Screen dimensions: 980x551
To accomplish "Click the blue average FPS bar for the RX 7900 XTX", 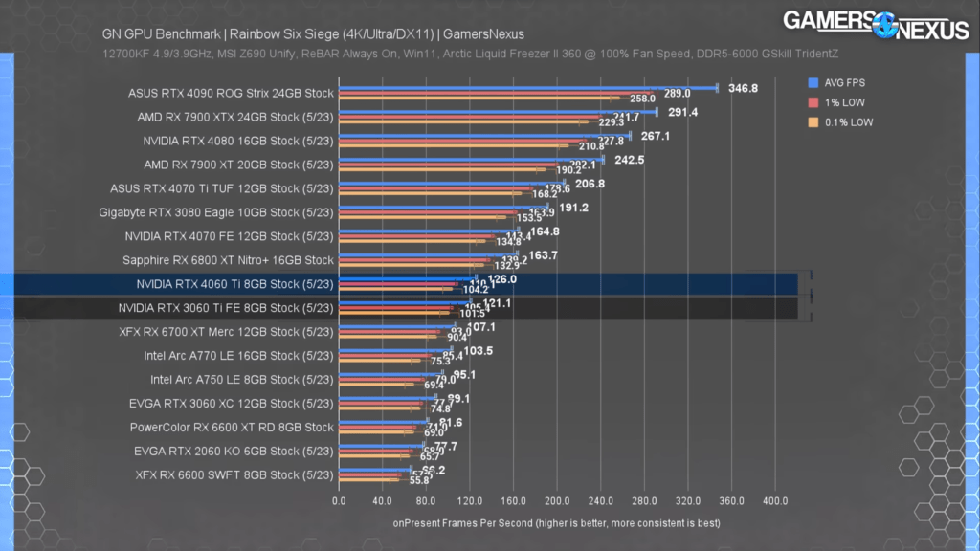I will click(498, 112).
